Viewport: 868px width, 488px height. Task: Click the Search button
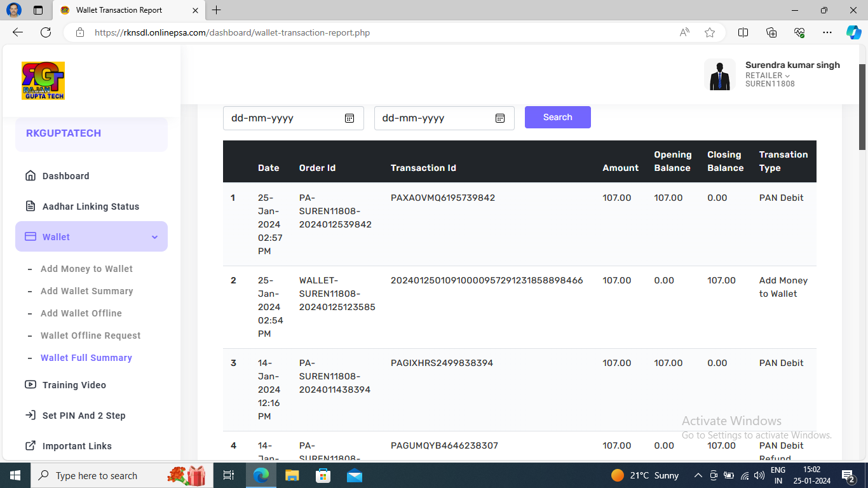[557, 117]
